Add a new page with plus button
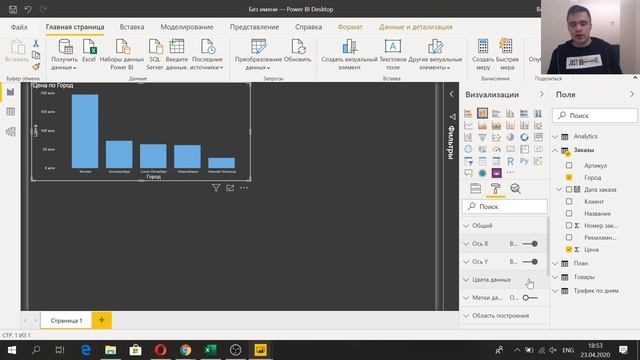The height and width of the screenshot is (360, 640). [x=102, y=320]
